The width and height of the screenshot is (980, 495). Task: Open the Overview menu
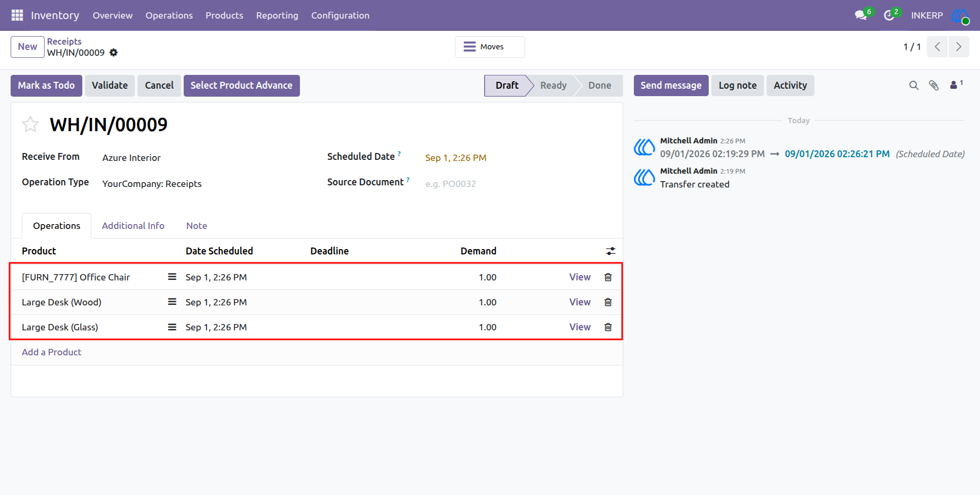tap(113, 15)
